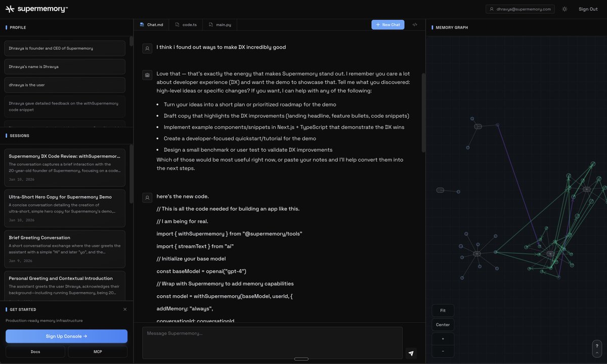
Task: Click the user icon beside the account email
Action: (492, 9)
